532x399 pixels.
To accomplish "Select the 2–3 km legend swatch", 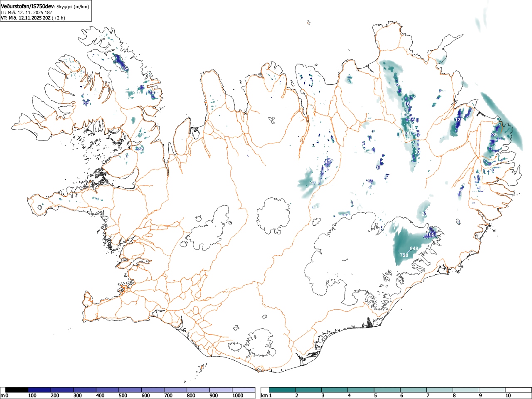I will coord(308,390).
